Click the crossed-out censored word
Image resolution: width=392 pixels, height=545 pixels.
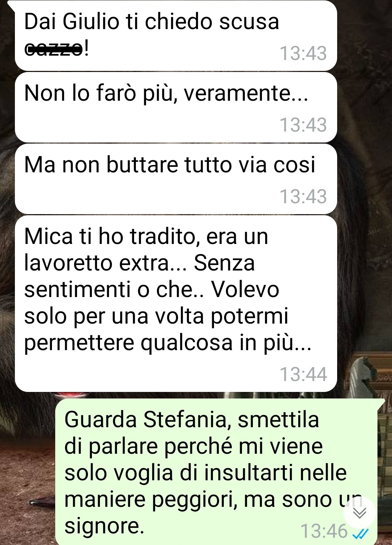tap(54, 49)
